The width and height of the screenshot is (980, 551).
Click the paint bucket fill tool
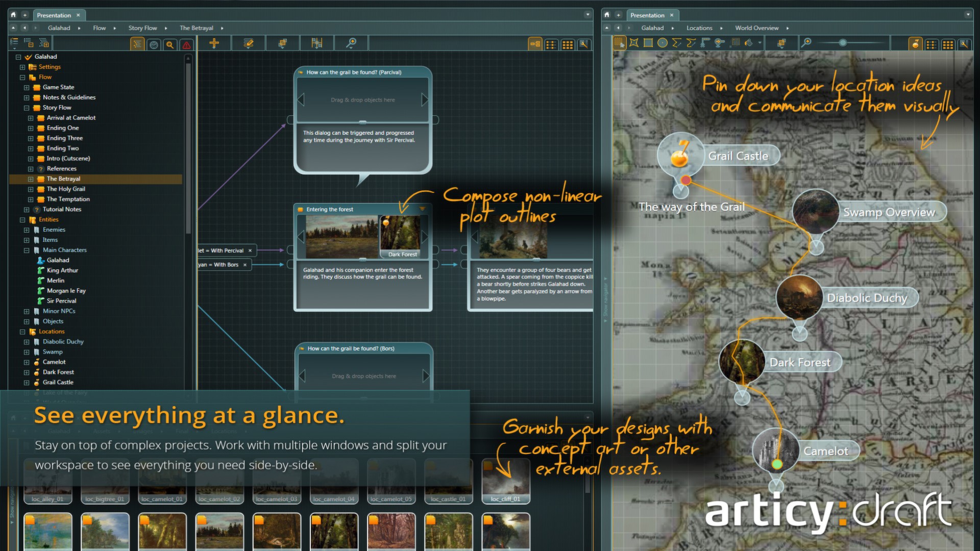[x=749, y=43]
